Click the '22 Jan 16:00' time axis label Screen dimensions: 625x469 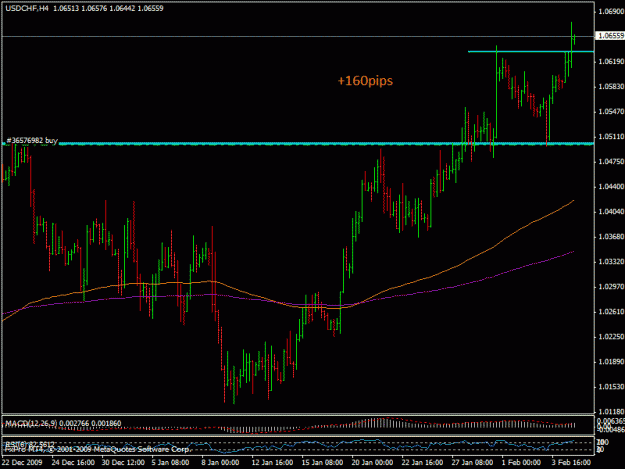[x=422, y=462]
